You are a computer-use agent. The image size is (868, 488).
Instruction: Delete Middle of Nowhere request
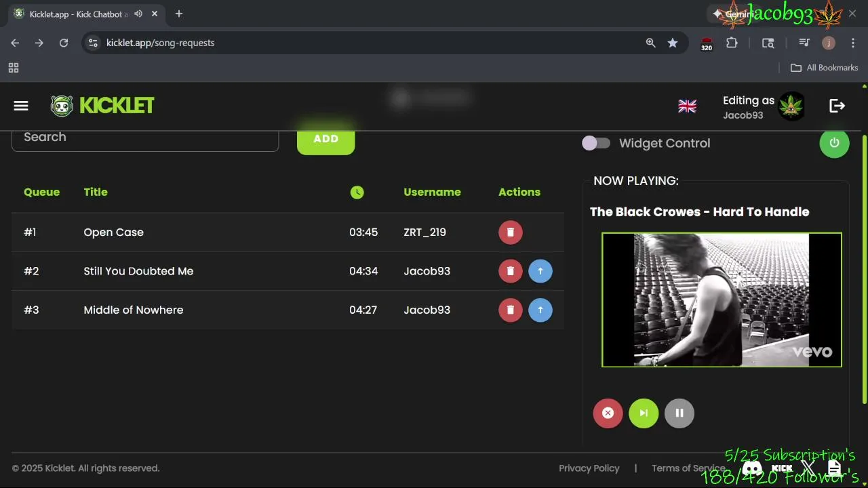511,310
